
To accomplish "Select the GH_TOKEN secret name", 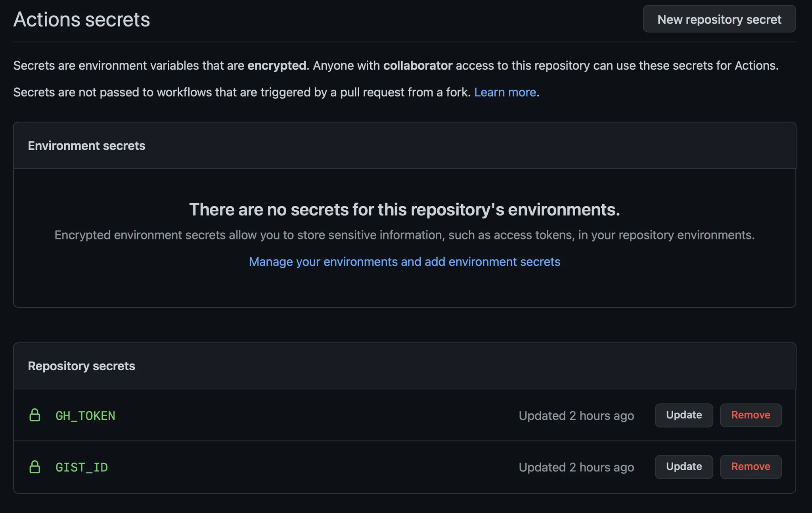I will pyautogui.click(x=85, y=415).
